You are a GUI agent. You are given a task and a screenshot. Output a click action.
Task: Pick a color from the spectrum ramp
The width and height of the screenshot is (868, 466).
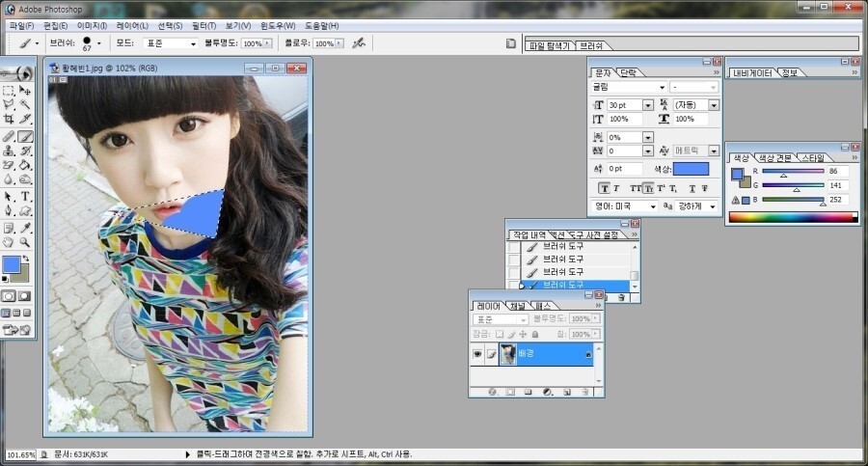794,217
